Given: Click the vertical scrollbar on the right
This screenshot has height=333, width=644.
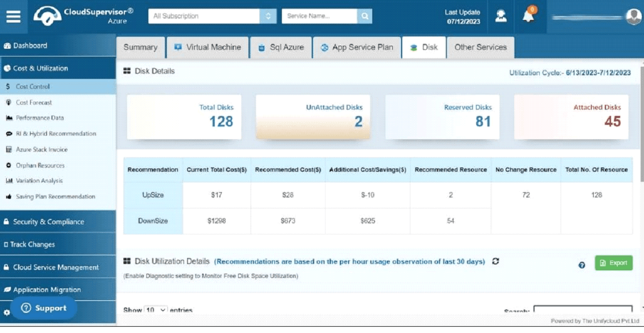Looking at the screenshot, I should click(642, 123).
